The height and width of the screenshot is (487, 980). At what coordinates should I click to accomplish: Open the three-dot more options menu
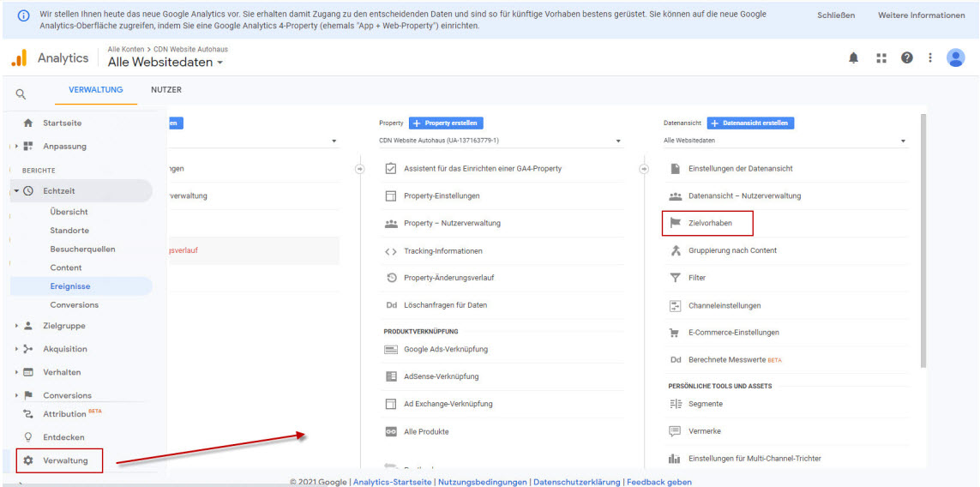click(x=930, y=57)
